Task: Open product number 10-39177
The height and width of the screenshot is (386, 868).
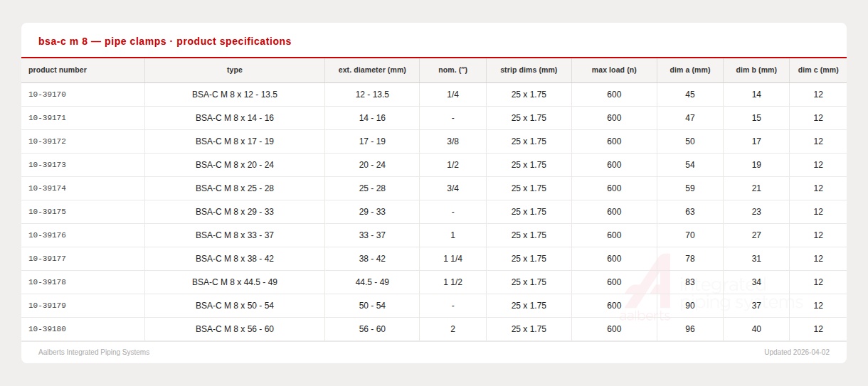Action: [47, 259]
